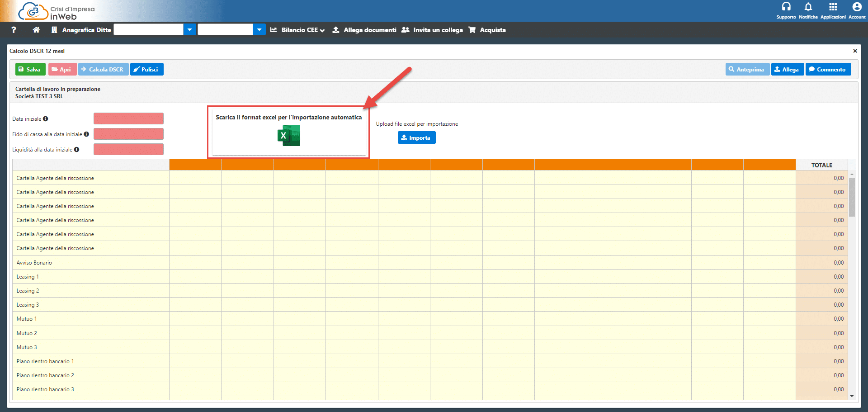Screen dimensions: 868x412
Task: Click the Liquidità alla data iniziale field
Action: pyautogui.click(x=128, y=149)
